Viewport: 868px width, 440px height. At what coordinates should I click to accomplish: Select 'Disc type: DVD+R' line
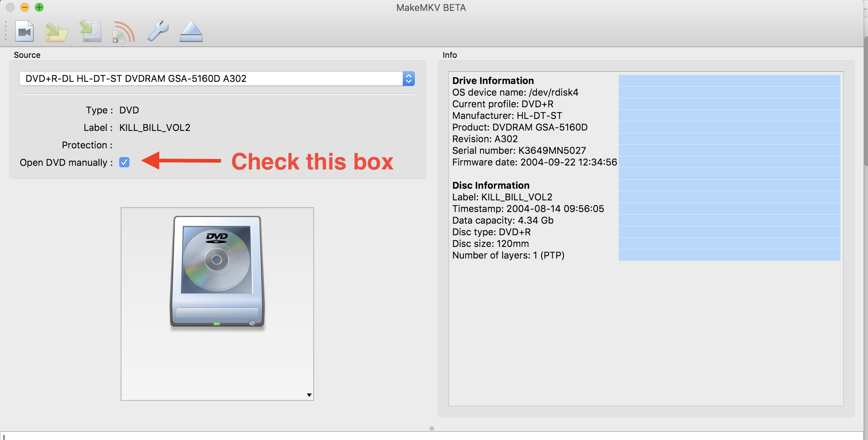[491, 232]
